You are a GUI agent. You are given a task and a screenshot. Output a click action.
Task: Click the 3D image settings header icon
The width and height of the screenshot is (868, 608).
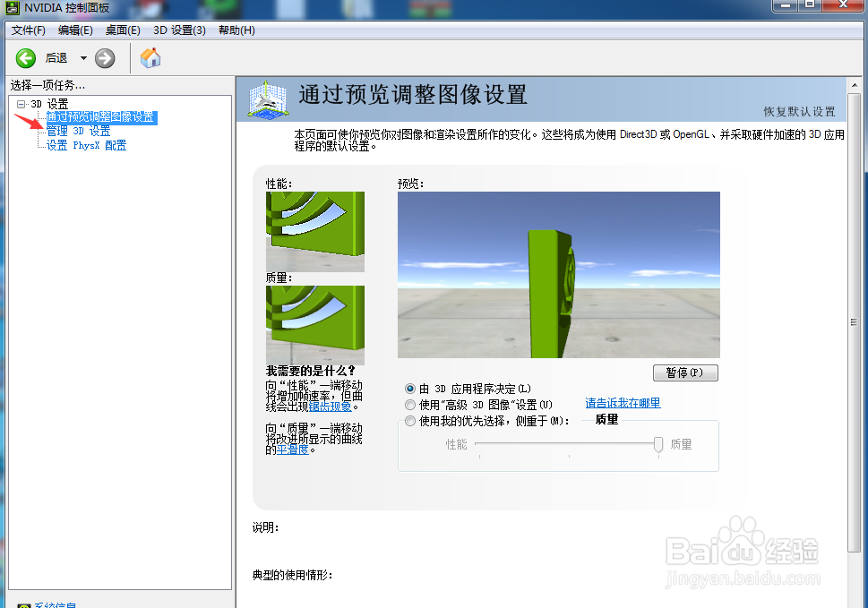point(268,99)
